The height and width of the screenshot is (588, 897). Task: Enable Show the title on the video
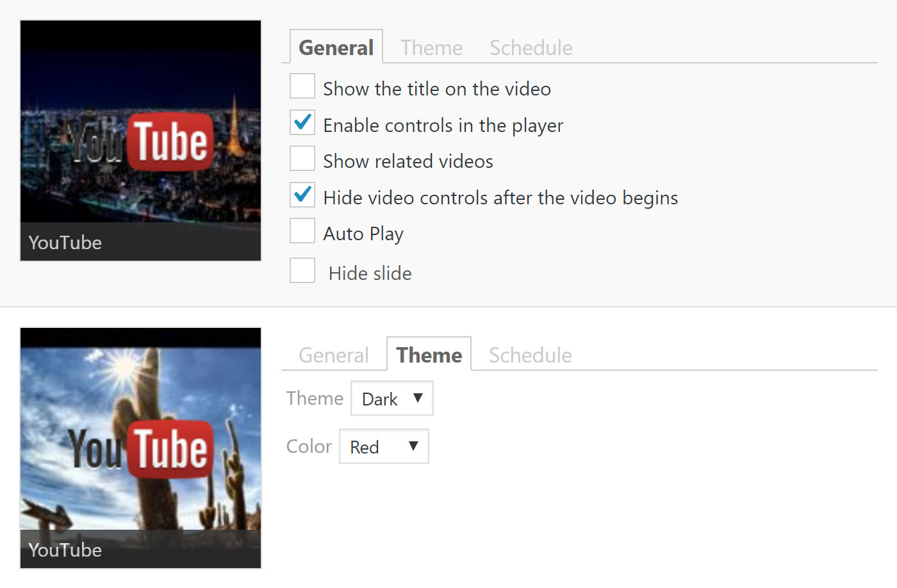coord(302,86)
